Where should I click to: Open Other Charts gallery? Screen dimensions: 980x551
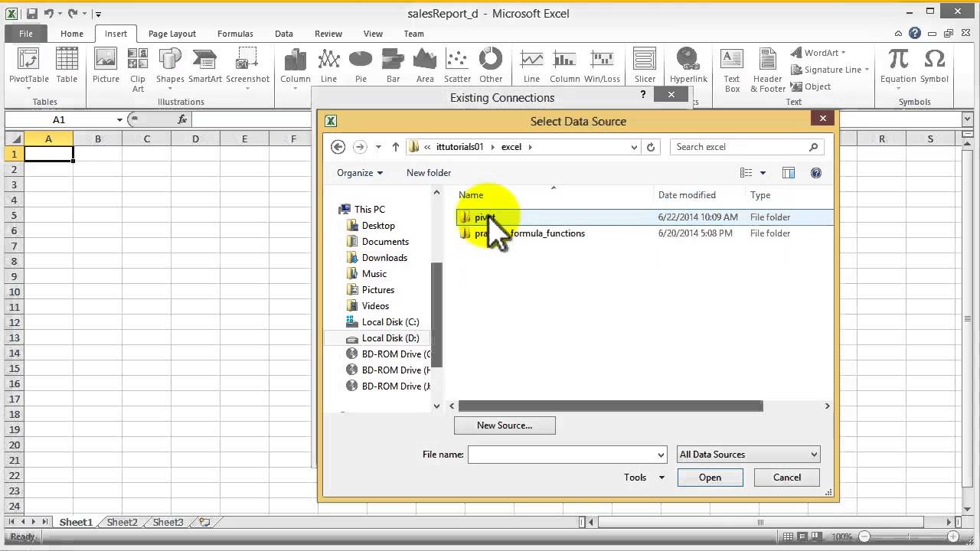pos(491,67)
